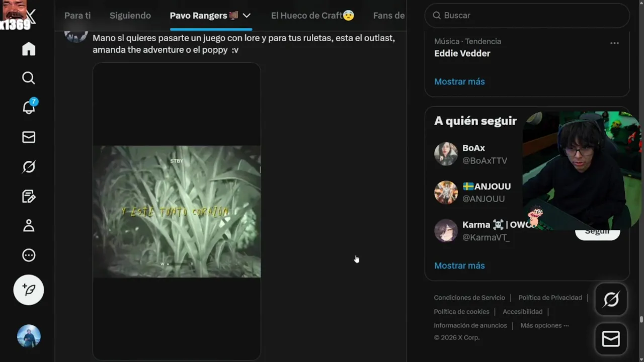This screenshot has height=362, width=644.
Task: Compose a new post with feather button
Action: point(29,290)
